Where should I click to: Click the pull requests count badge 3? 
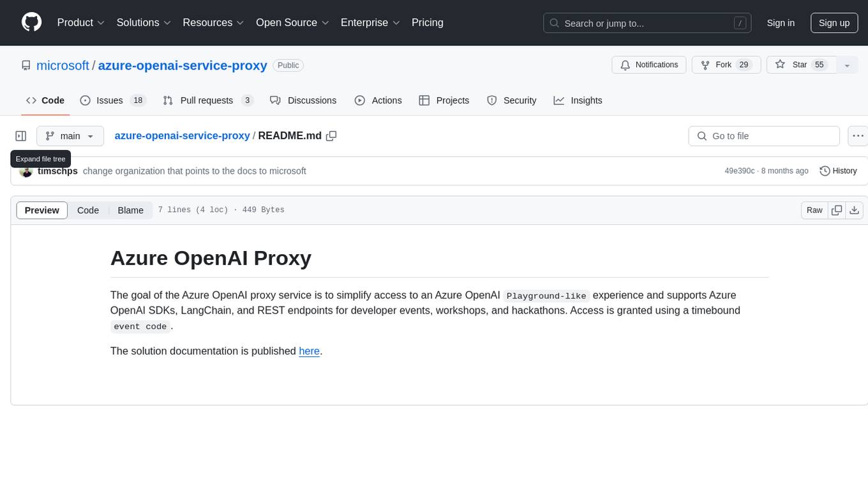pyautogui.click(x=247, y=100)
